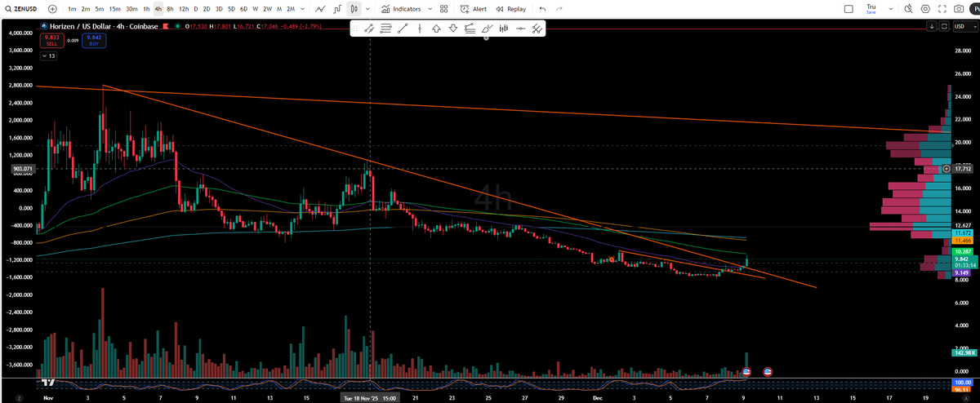Start bar Replay mode
Image resolution: width=980 pixels, height=403 pixels.
pyautogui.click(x=510, y=9)
